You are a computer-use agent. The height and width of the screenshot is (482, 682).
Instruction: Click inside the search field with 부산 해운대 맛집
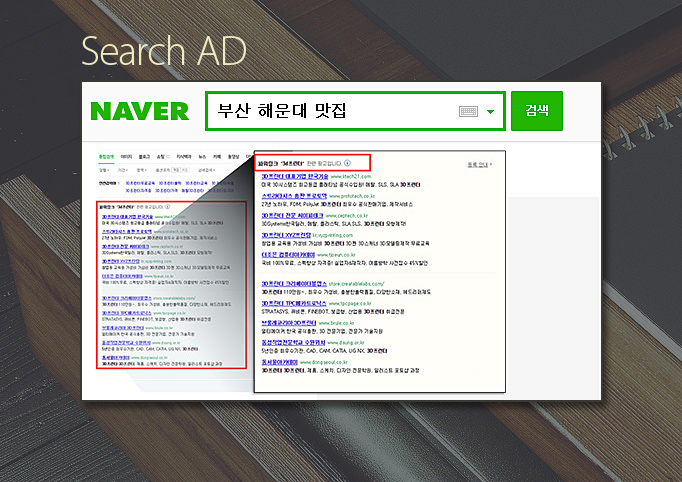330,112
